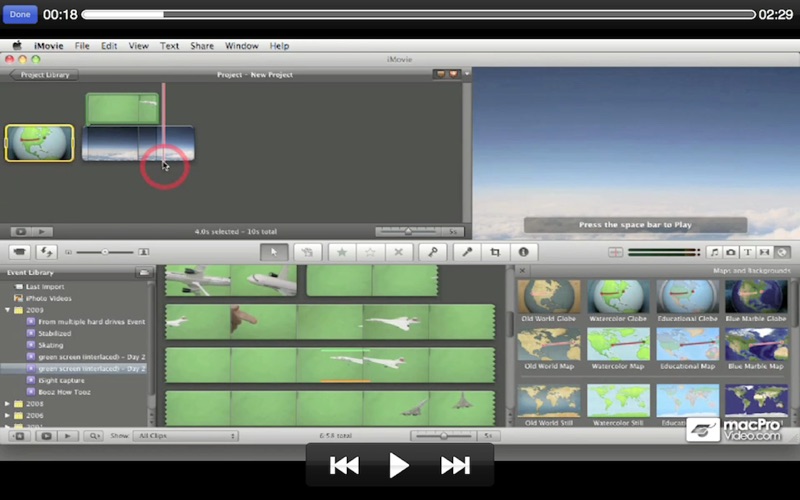
Task: Skip to previous with the rewind control
Action: click(x=344, y=465)
